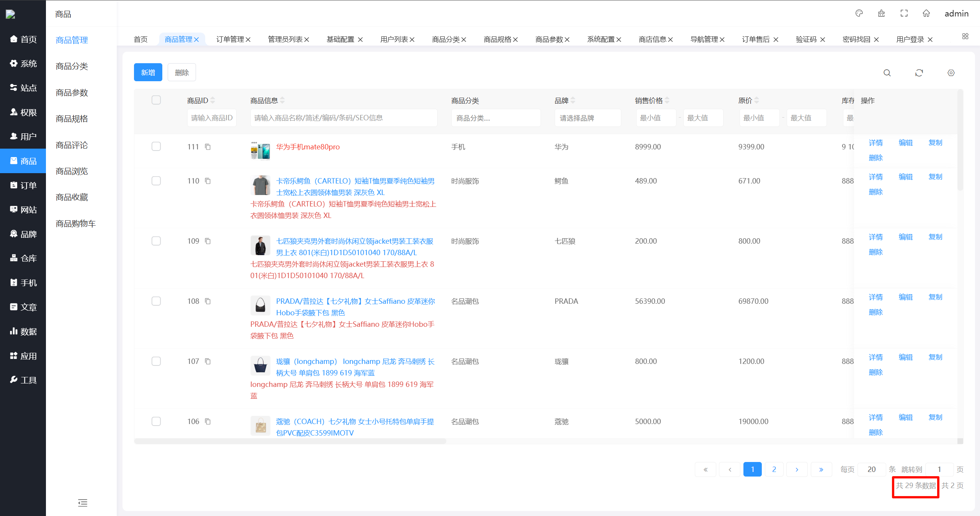The height and width of the screenshot is (516, 980).
Task: Sort by 原价 column
Action: [756, 100]
